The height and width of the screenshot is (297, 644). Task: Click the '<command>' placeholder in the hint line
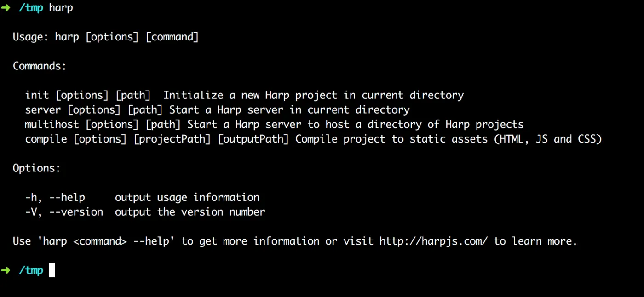pyautogui.click(x=100, y=241)
